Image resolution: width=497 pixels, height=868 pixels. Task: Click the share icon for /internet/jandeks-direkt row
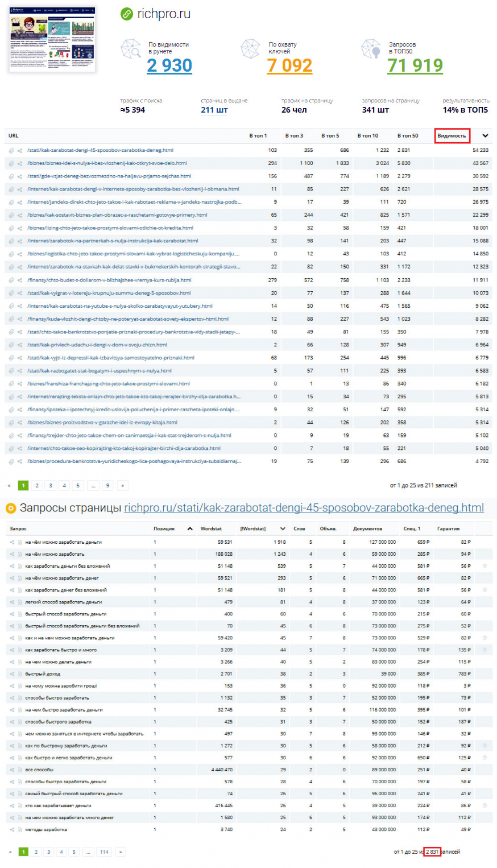pos(20,202)
